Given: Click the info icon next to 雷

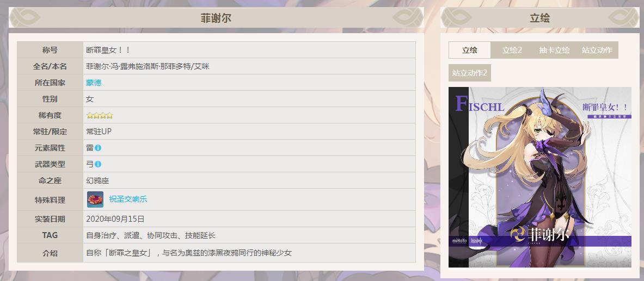Looking at the screenshot, I should click(98, 148).
